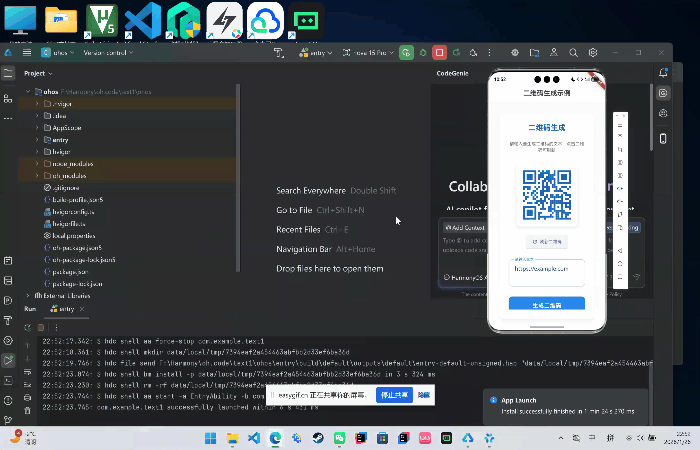The width and height of the screenshot is (700, 450).
Task: Click the Windows Start button
Action: 210,438
